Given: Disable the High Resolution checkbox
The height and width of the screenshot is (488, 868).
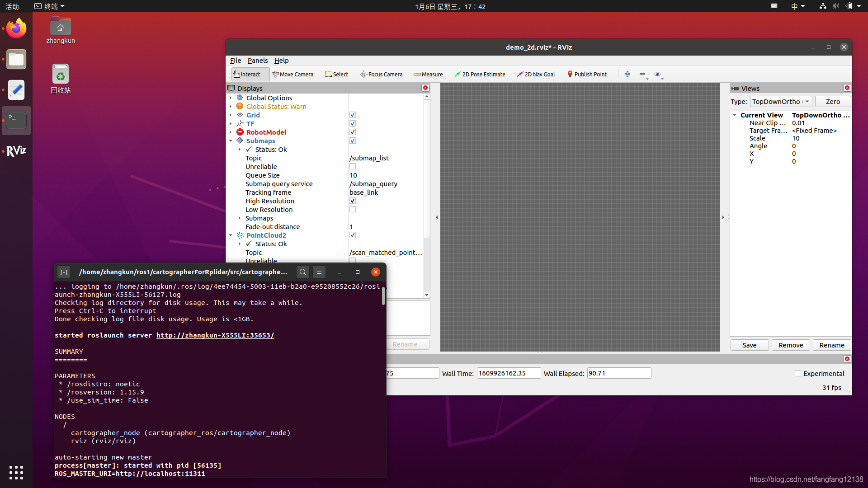Looking at the screenshot, I should click(353, 201).
